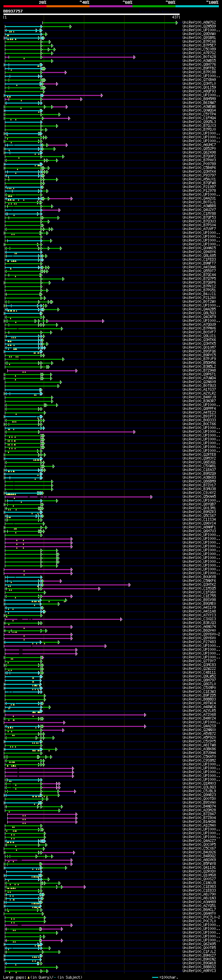Choose the UniRef100_B7PC66 row label
222x980 pixels.
click(x=199, y=41)
